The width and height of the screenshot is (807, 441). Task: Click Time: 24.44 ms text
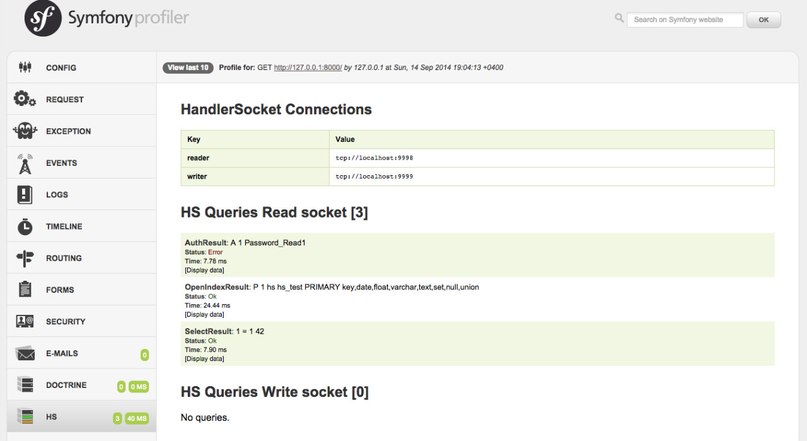[x=207, y=305]
